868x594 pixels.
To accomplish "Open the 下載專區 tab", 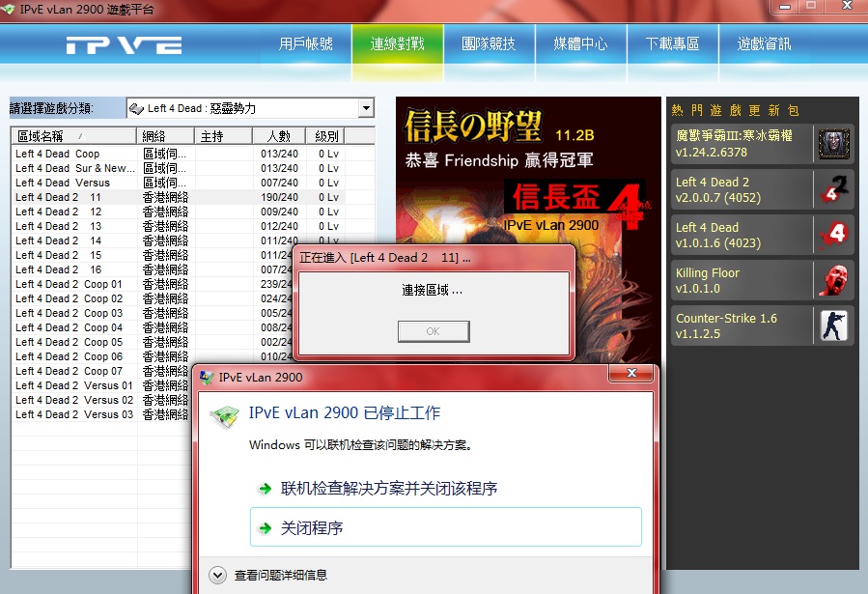I will tap(673, 43).
